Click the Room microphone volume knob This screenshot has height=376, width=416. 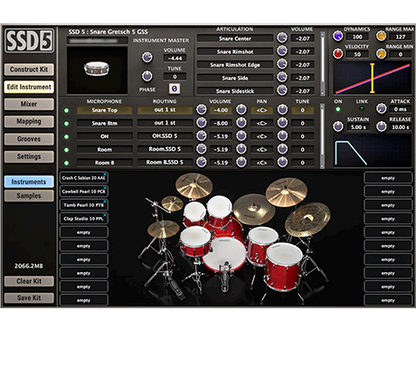pos(201,149)
